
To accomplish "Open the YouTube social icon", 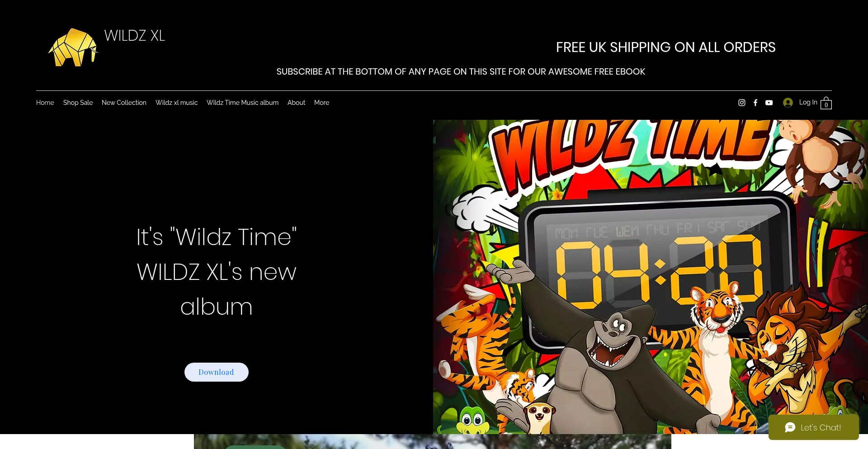I will 769,103.
